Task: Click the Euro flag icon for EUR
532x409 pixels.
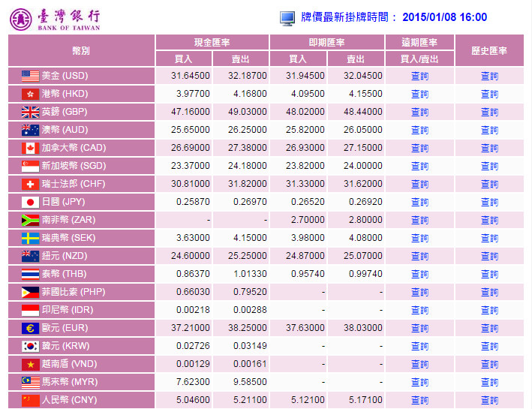Action: [x=30, y=328]
